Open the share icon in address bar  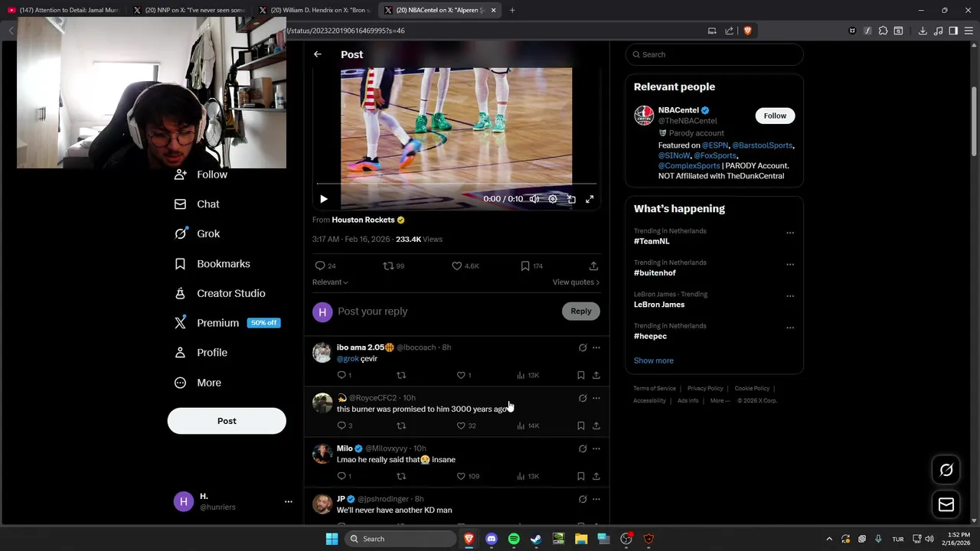730,31
